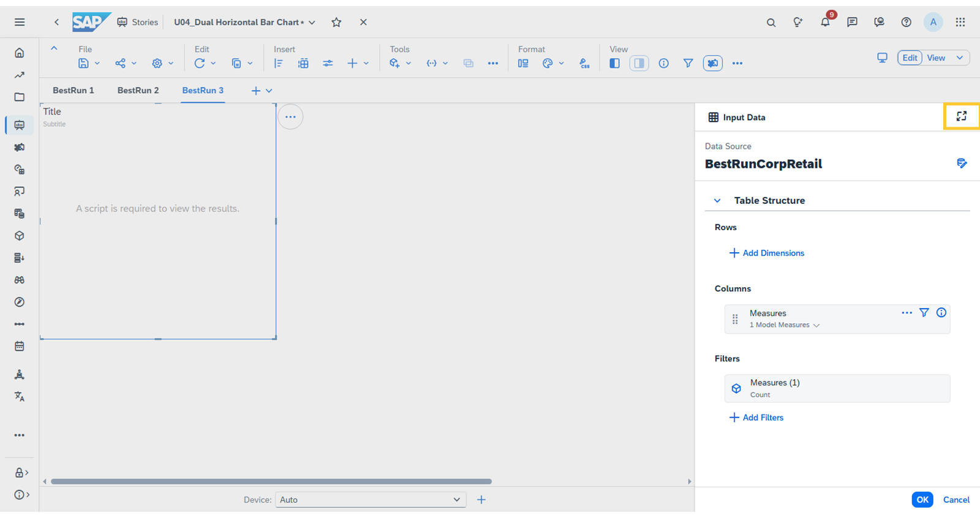Image resolution: width=980 pixels, height=518 pixels.
Task: Confirm with the OK button
Action: tap(922, 500)
